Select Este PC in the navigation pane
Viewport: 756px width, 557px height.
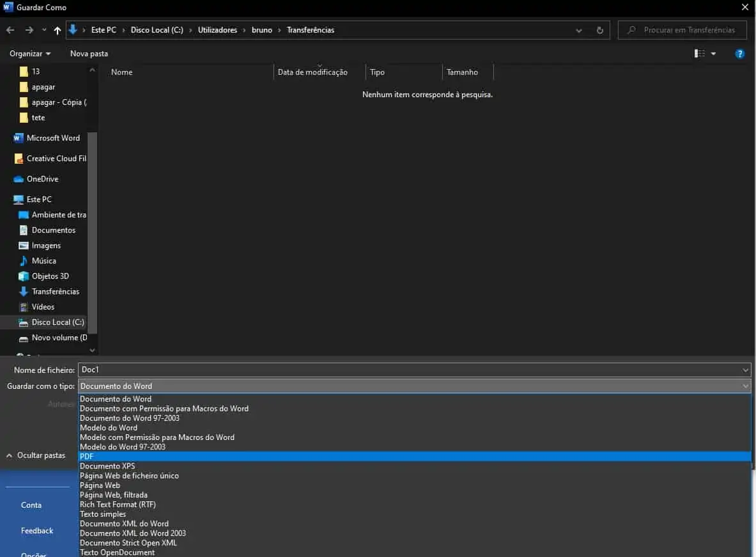point(33,200)
